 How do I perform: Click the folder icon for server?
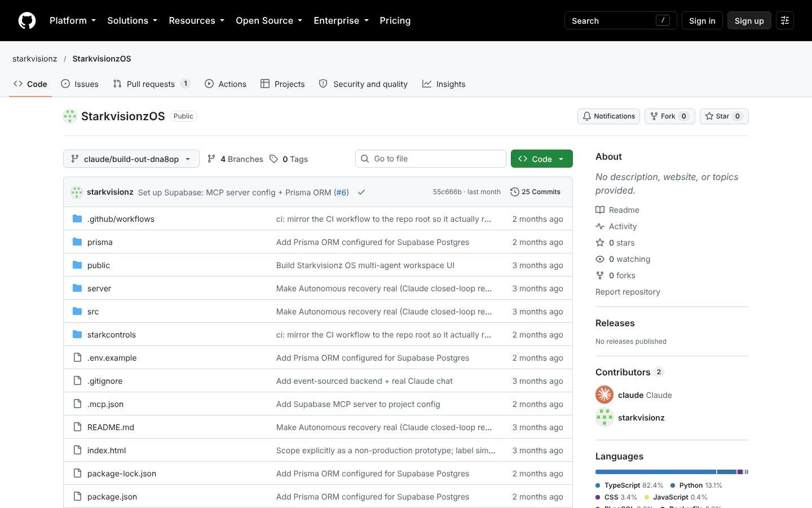point(77,288)
